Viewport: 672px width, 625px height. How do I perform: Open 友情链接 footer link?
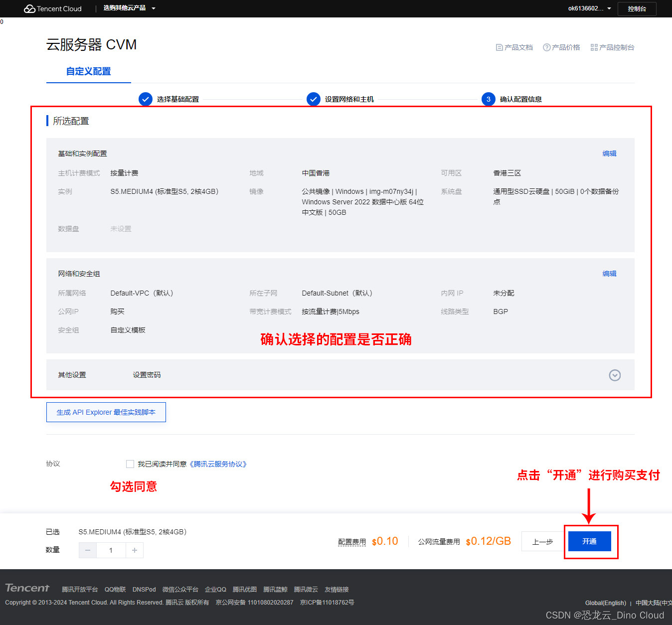tap(336, 590)
